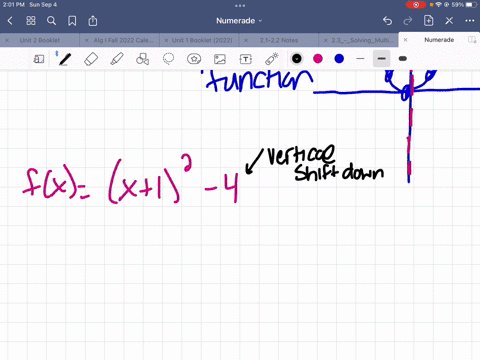Add a new page

pyautogui.click(x=428, y=21)
